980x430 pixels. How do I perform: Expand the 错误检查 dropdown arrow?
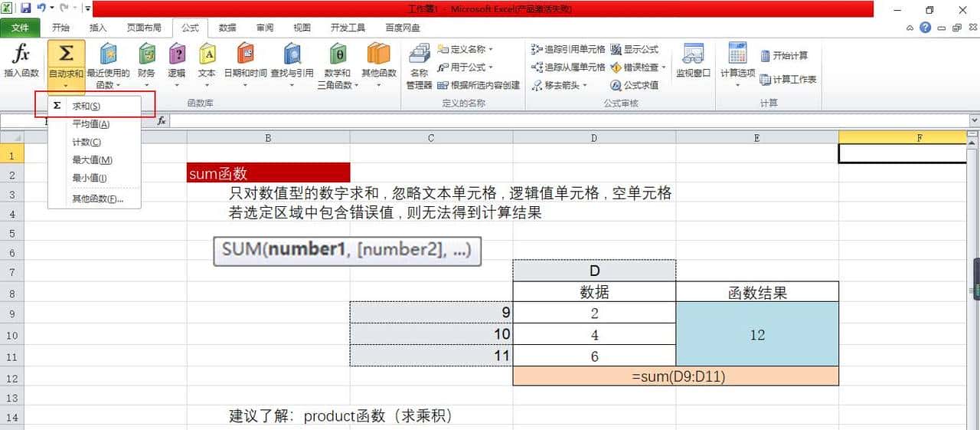(x=664, y=67)
